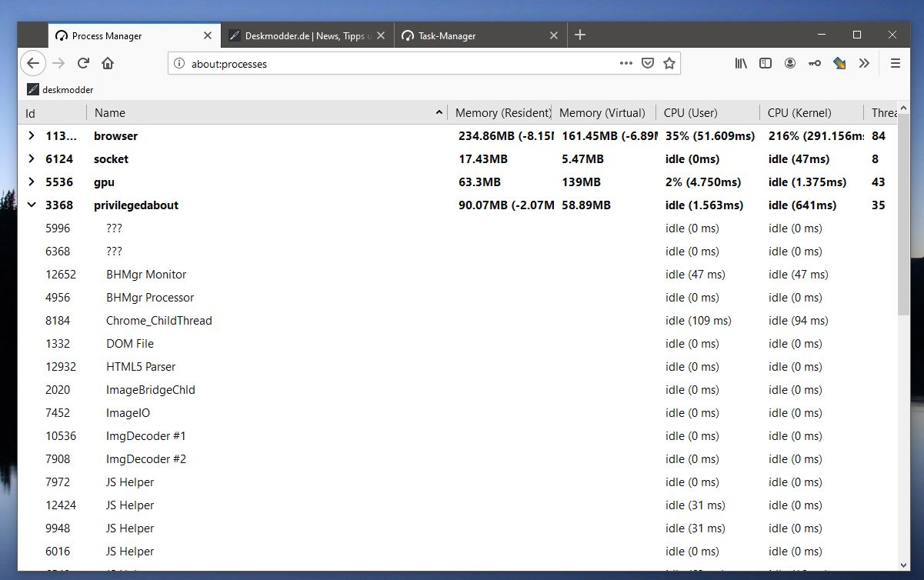Viewport: 924px width, 580px height.
Task: Open the Firefox account icon
Action: tap(790, 64)
